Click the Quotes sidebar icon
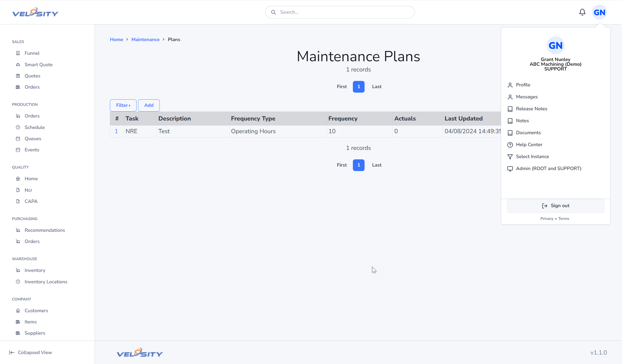The image size is (622, 364). click(x=18, y=76)
